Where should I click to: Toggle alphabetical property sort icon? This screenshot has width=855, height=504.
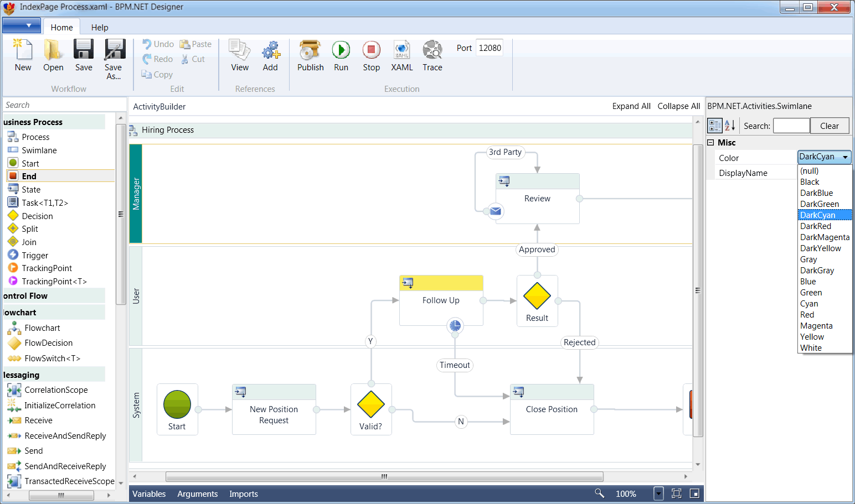pyautogui.click(x=730, y=126)
